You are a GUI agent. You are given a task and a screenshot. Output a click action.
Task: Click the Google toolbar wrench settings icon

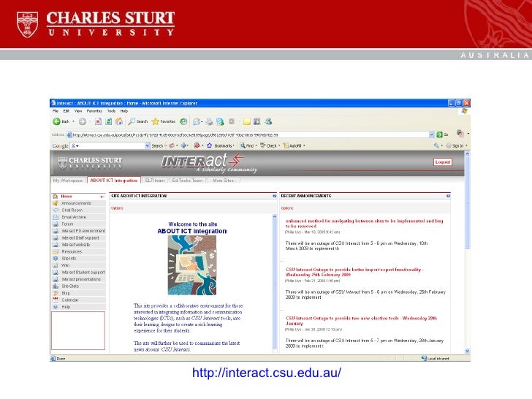[436, 145]
